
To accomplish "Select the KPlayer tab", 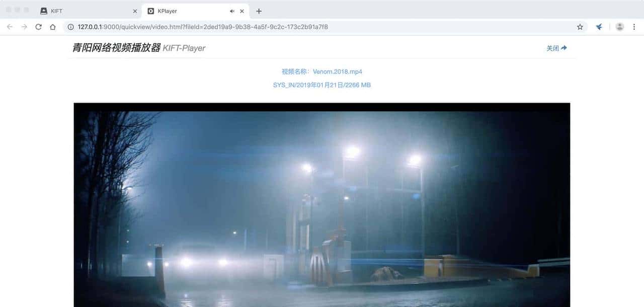I will (x=186, y=11).
